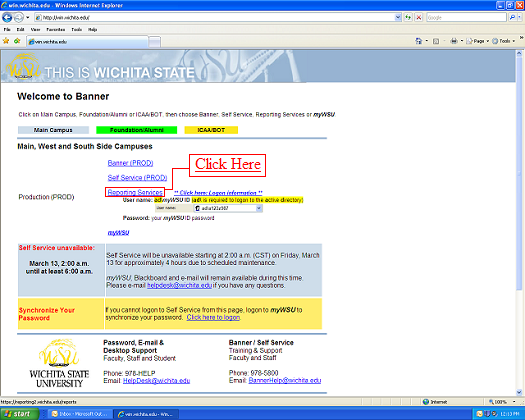Click the browser Back arrow button
Screen dimensions: 525x420
7,17
